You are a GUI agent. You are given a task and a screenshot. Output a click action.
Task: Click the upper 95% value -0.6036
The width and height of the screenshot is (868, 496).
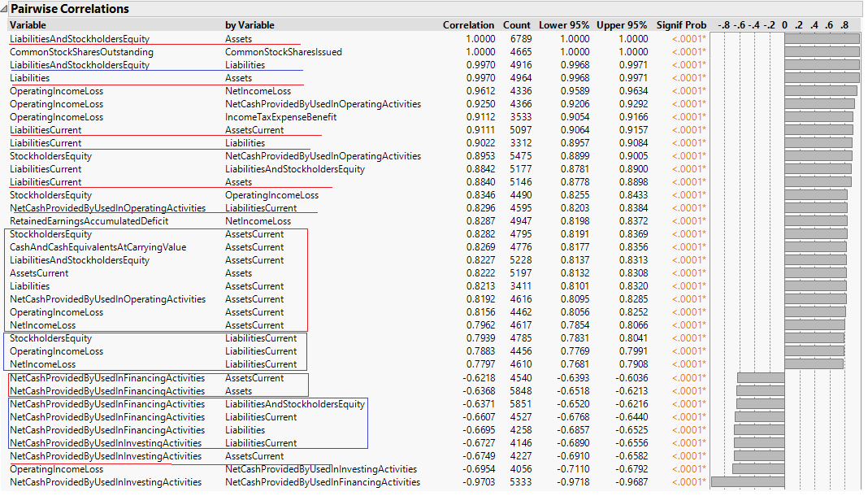[631, 378]
